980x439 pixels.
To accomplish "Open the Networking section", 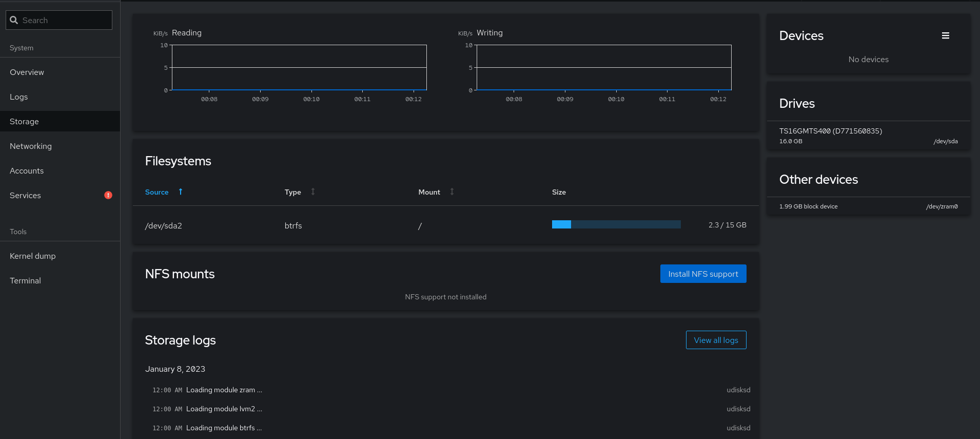I will [x=60, y=146].
